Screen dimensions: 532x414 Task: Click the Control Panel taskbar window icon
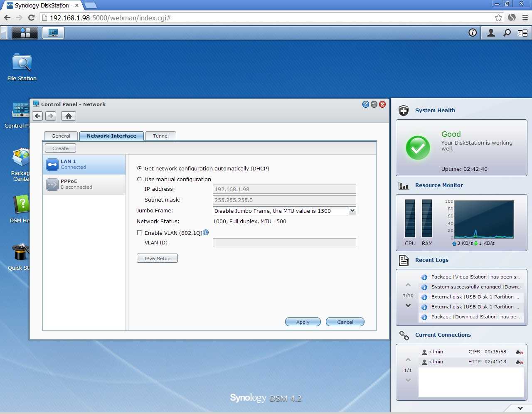53,33
